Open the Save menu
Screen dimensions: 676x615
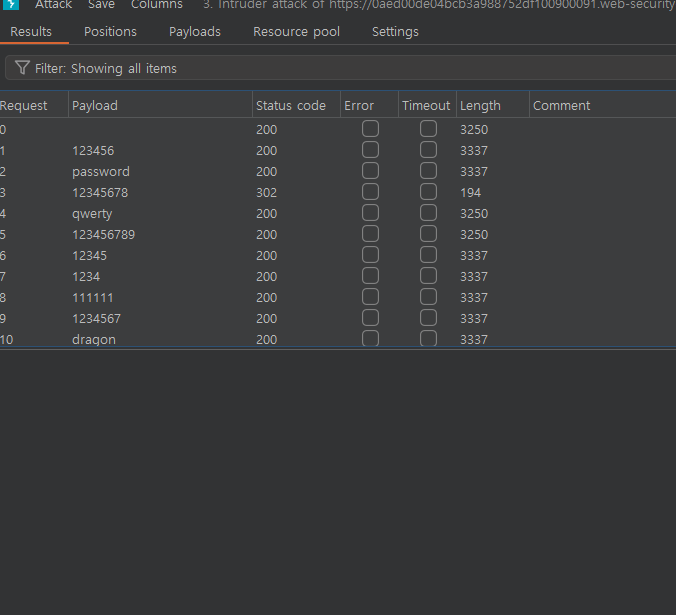coord(101,5)
